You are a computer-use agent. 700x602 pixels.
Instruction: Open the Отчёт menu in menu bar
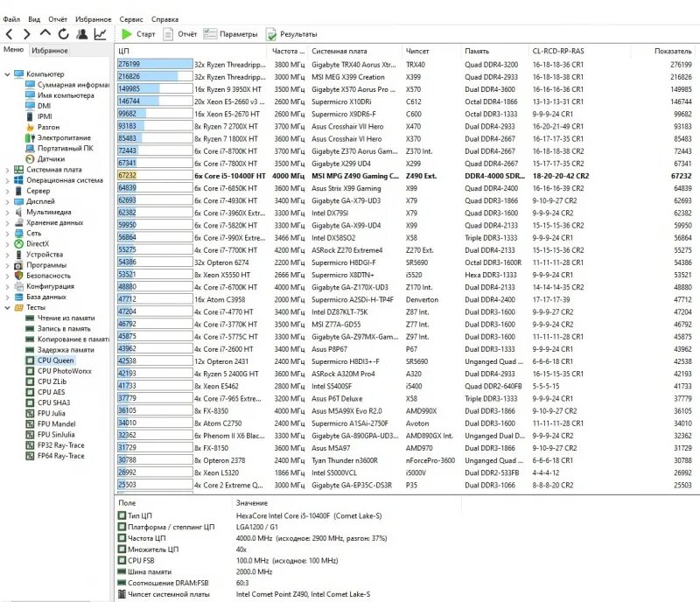[58, 19]
